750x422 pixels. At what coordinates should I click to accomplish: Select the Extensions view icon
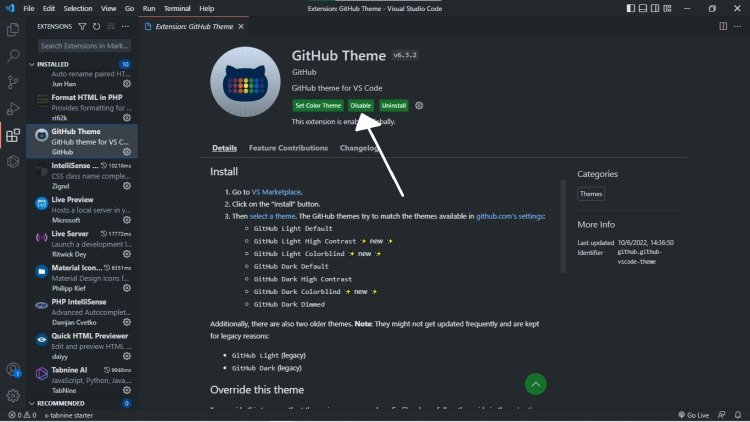[x=13, y=135]
